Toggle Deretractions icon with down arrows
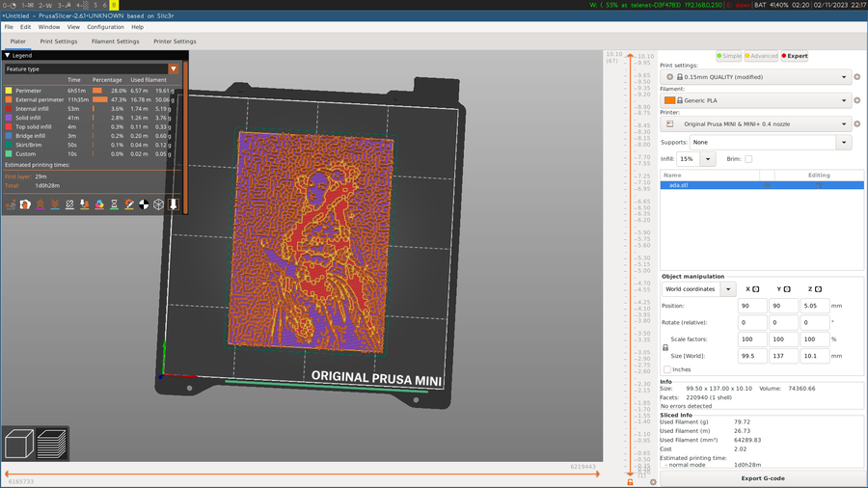 click(55, 204)
